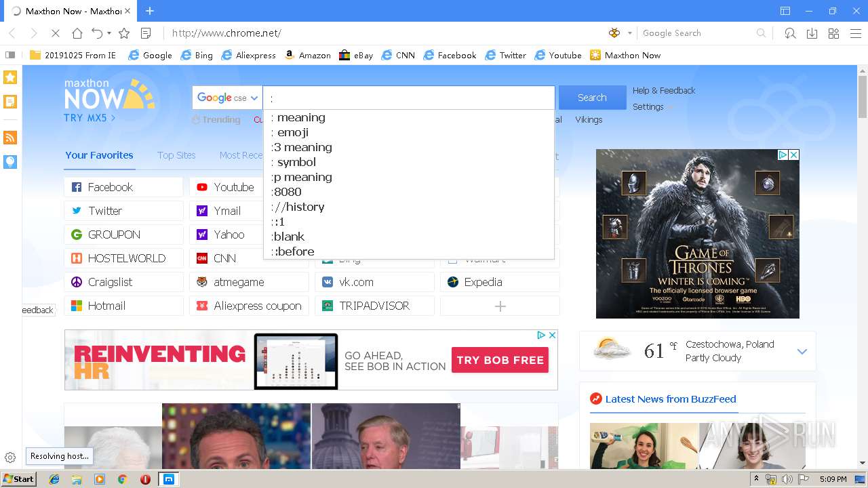Open the RSS feed reader in sidebar
The image size is (868, 488).
[10, 138]
